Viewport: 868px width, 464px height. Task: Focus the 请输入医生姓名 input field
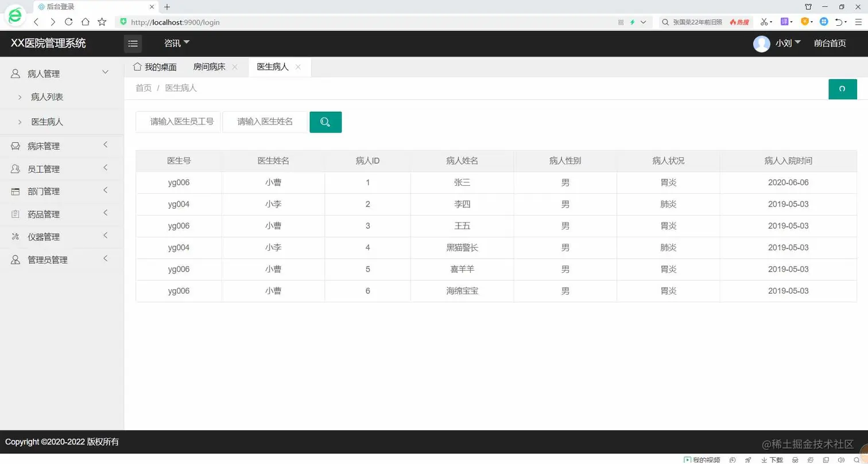tap(265, 122)
